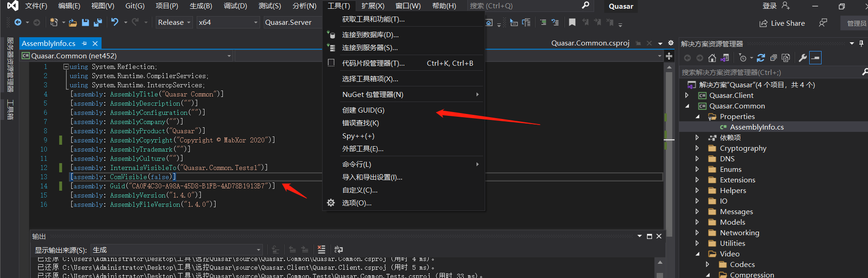Collapse the Video folder
This screenshot has height=278, width=868.
[x=697, y=254]
